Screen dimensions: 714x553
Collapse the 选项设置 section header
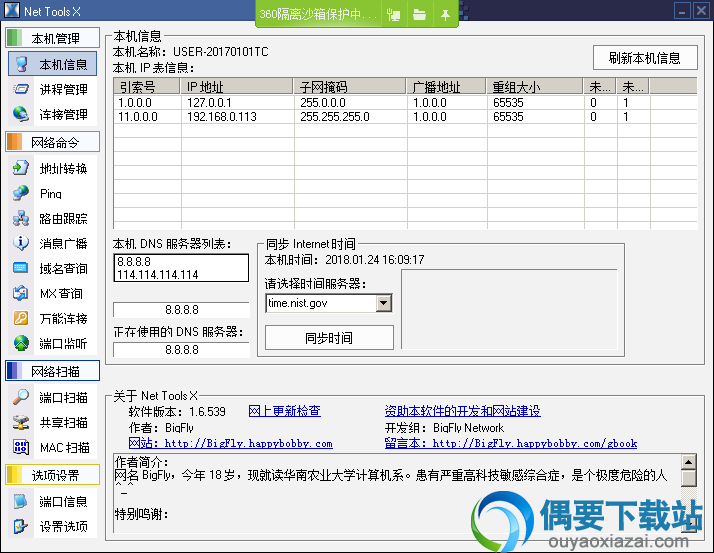click(52, 475)
